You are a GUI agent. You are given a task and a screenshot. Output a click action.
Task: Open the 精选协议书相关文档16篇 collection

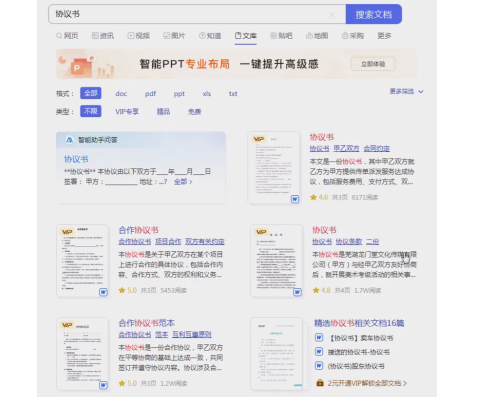pyautogui.click(x=359, y=323)
